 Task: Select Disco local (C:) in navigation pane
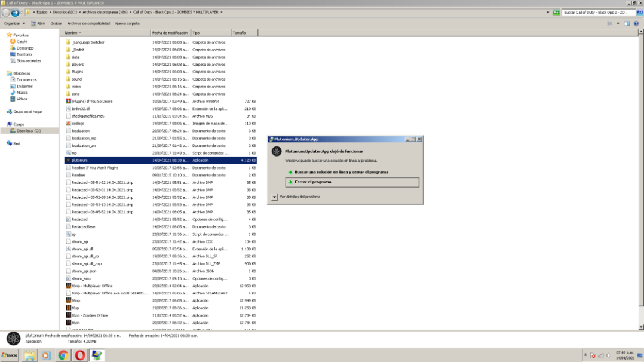point(29,130)
